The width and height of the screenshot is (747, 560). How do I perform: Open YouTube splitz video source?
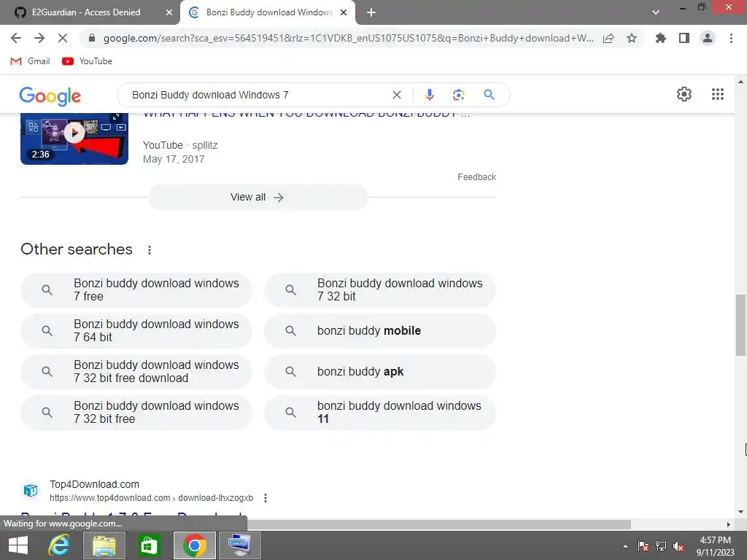click(180, 145)
